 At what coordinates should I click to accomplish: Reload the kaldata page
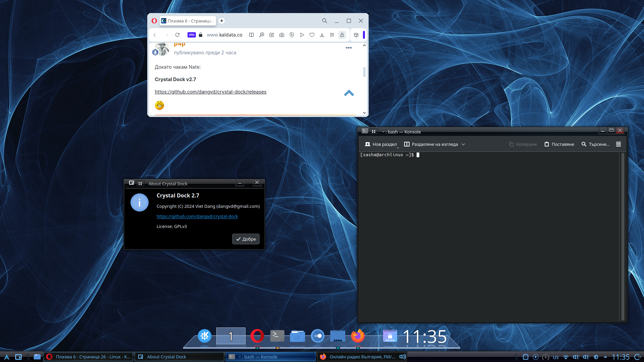(177, 35)
